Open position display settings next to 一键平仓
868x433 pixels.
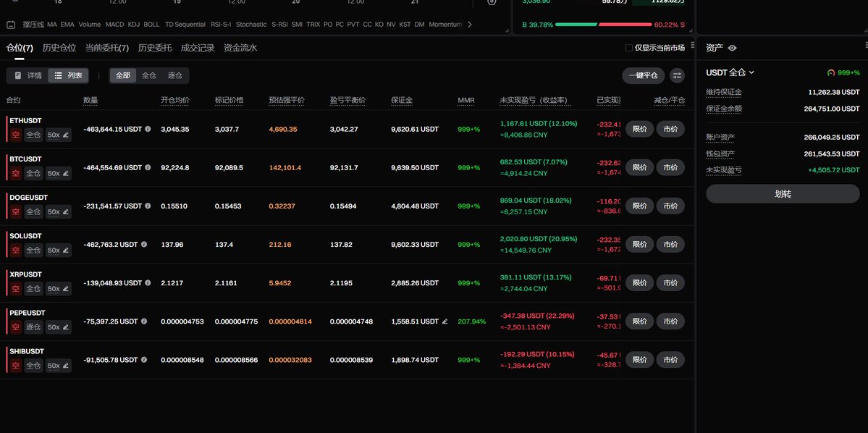coord(677,76)
